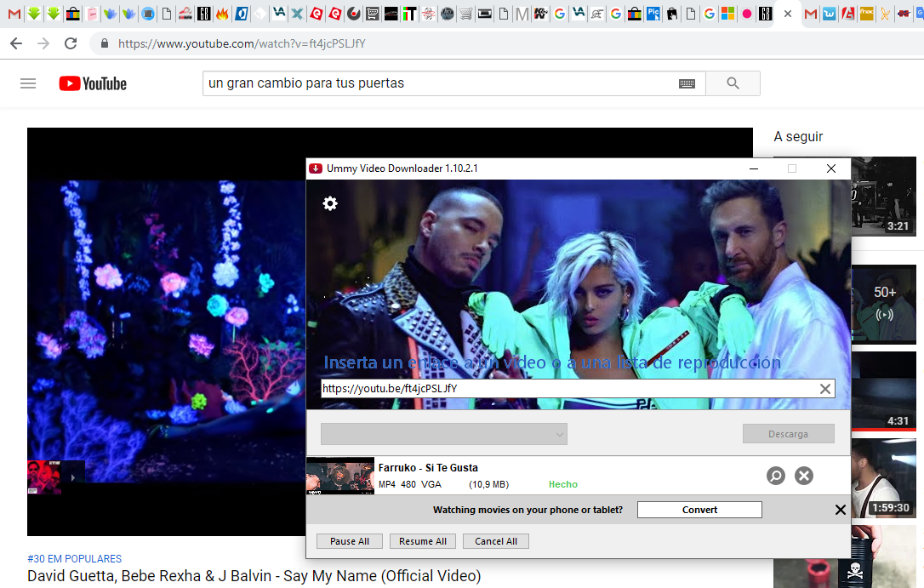The width and height of the screenshot is (924, 588).
Task: Open the suggested video lasting 3:21
Action: pos(883,197)
